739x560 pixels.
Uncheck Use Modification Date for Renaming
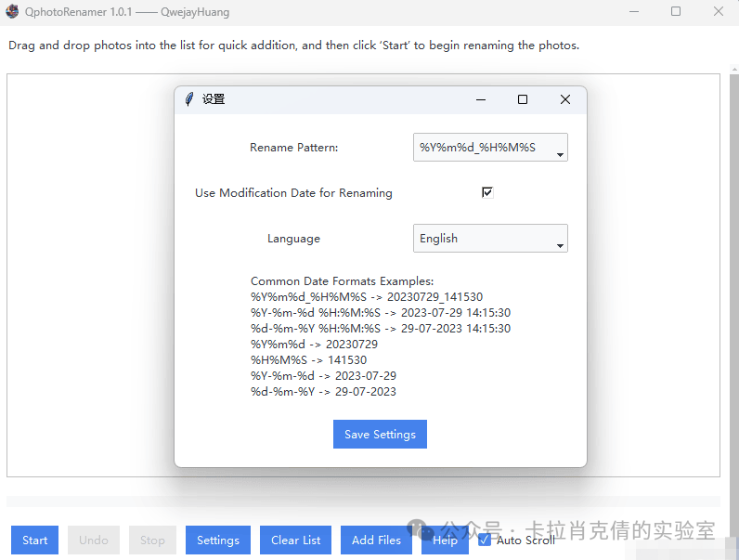point(487,192)
